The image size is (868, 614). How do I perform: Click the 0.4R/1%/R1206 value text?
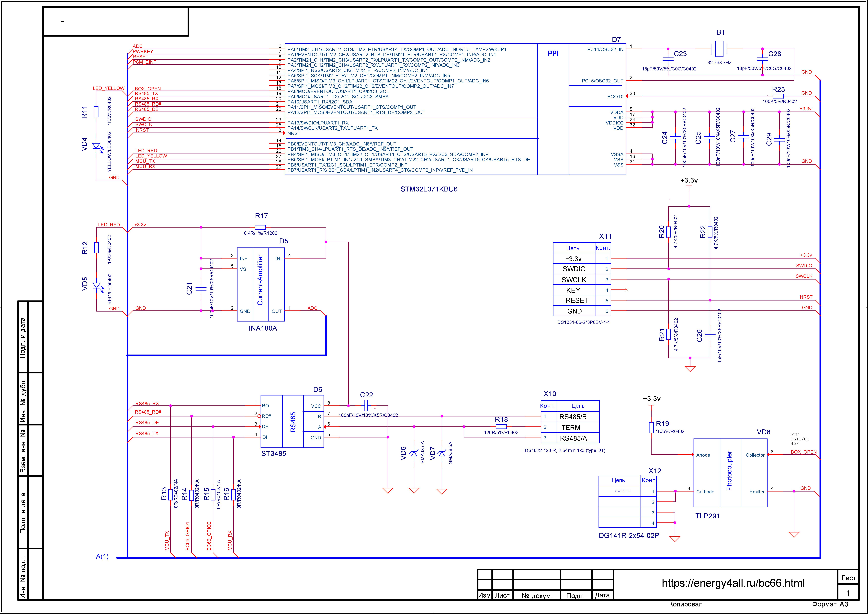pos(260,233)
